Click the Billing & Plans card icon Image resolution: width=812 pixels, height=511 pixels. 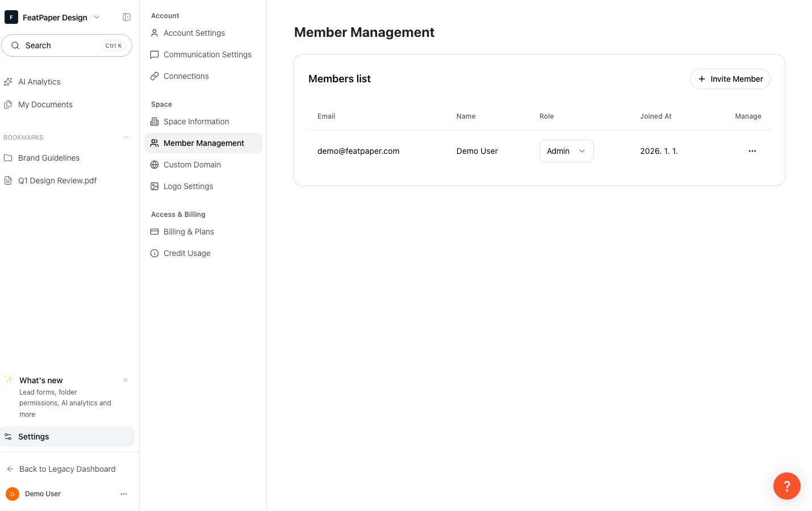tap(154, 232)
